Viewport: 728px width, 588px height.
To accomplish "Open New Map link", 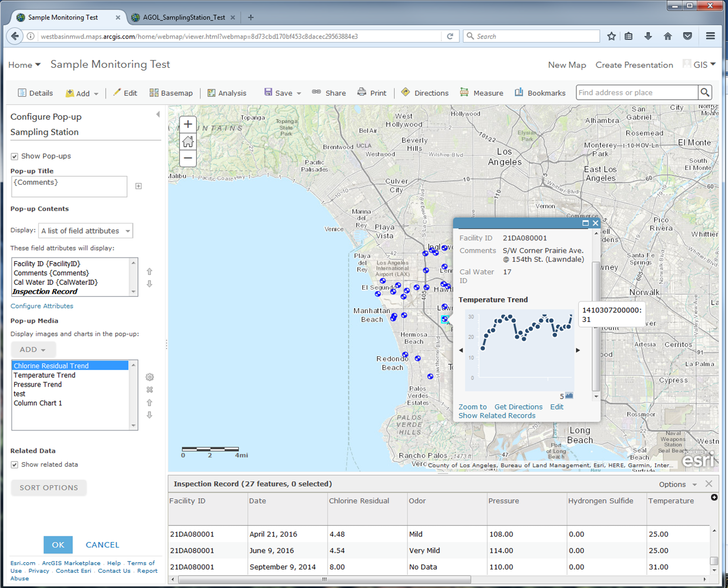I will 567,65.
